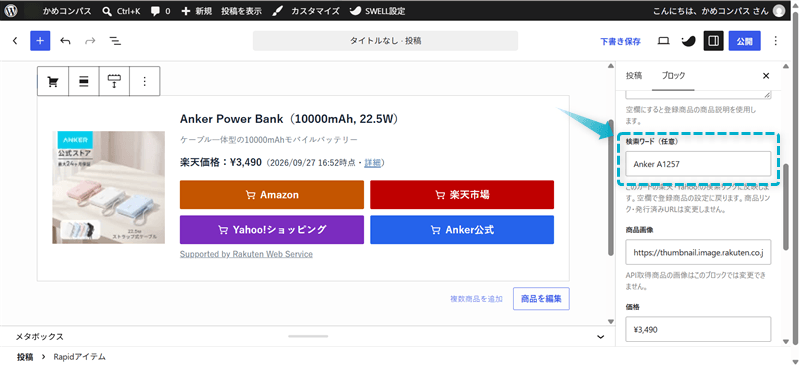Click the red 楽天市場 button
Screen dimensions: 800x366
click(x=462, y=194)
